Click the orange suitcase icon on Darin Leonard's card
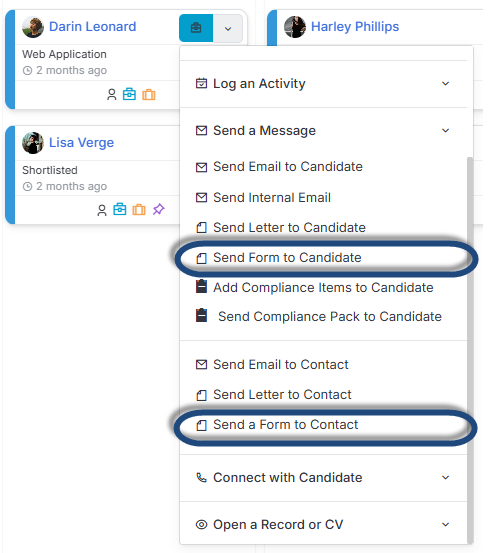This screenshot has height=553, width=488. point(149,95)
